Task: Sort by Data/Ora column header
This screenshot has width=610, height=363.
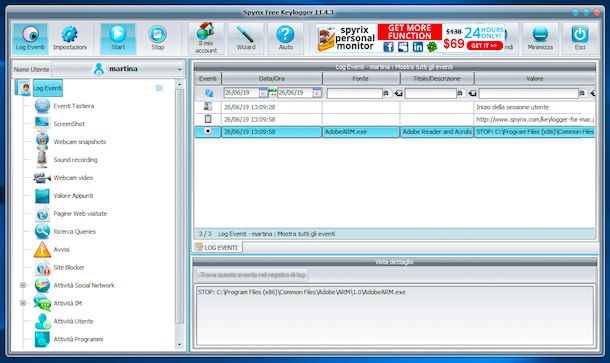Action: (x=272, y=79)
